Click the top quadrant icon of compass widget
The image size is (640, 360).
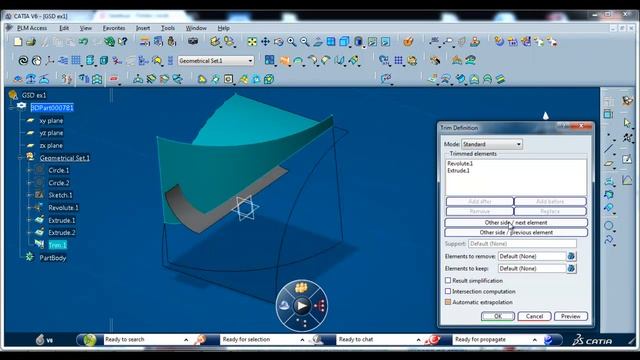[302, 288]
